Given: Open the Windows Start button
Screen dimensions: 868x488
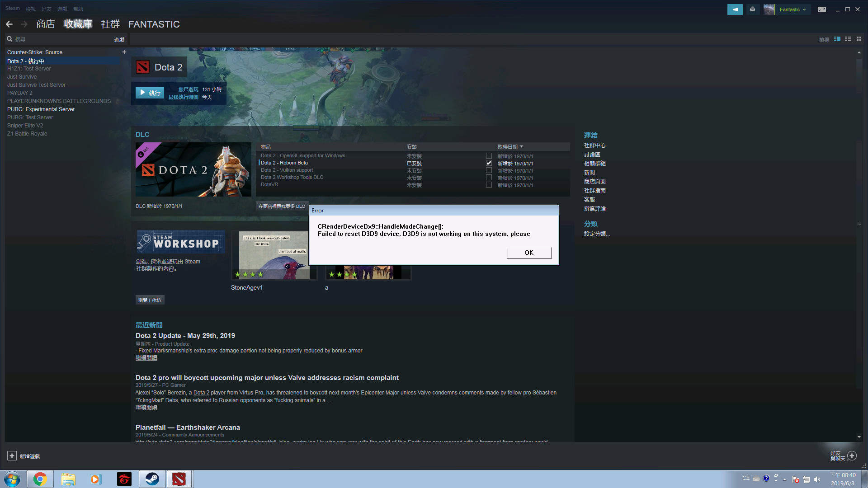Looking at the screenshot, I should click(x=12, y=479).
